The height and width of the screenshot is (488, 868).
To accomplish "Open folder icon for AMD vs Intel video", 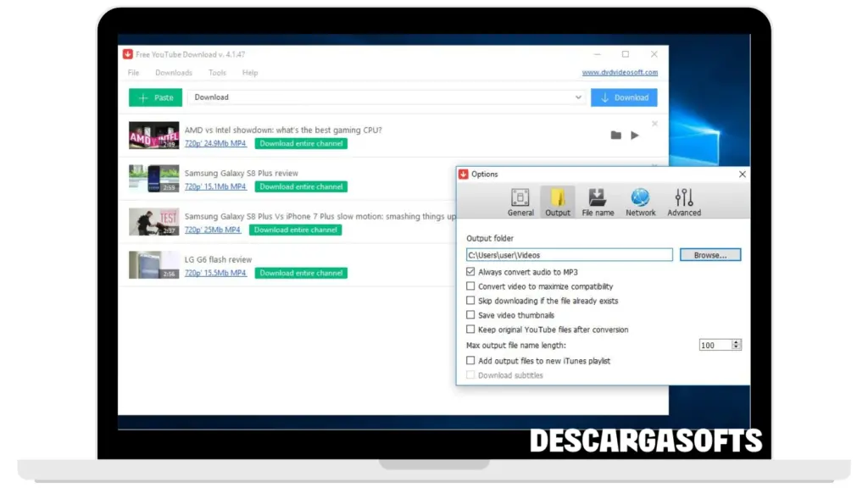I will click(616, 136).
